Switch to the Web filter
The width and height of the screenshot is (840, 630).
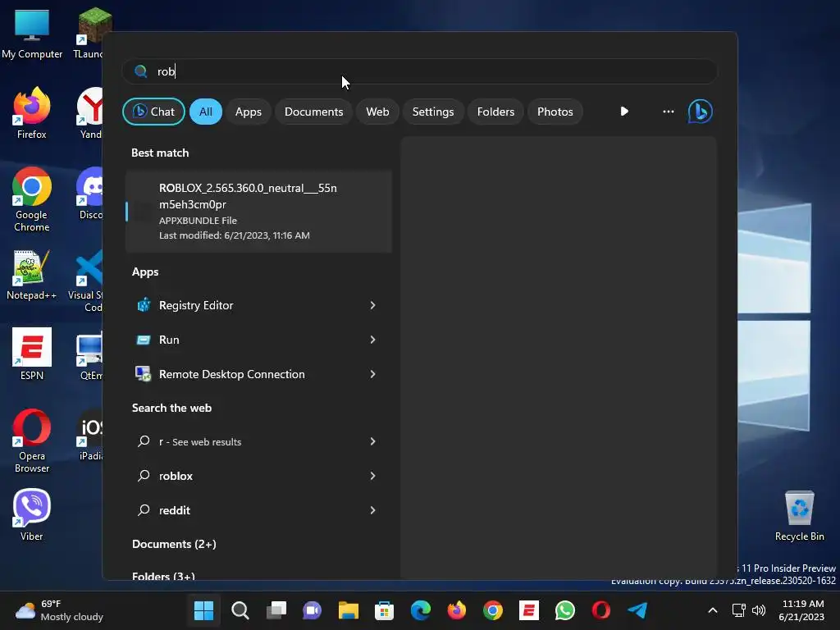pos(377,112)
